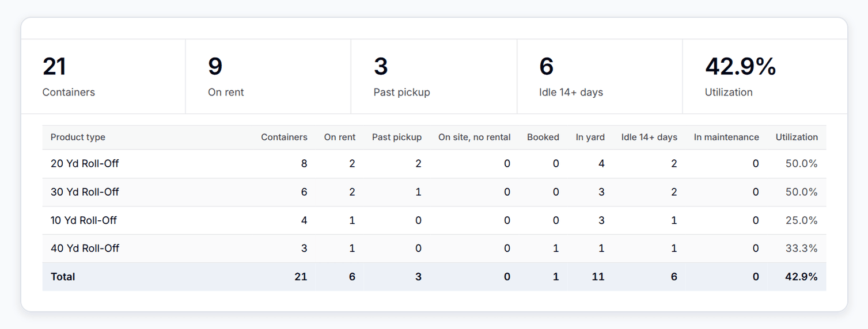Viewport: 868px width, 329px height.
Task: Click Containers value 4 for 10 Yd Roll-Off
Action: pyautogui.click(x=304, y=220)
